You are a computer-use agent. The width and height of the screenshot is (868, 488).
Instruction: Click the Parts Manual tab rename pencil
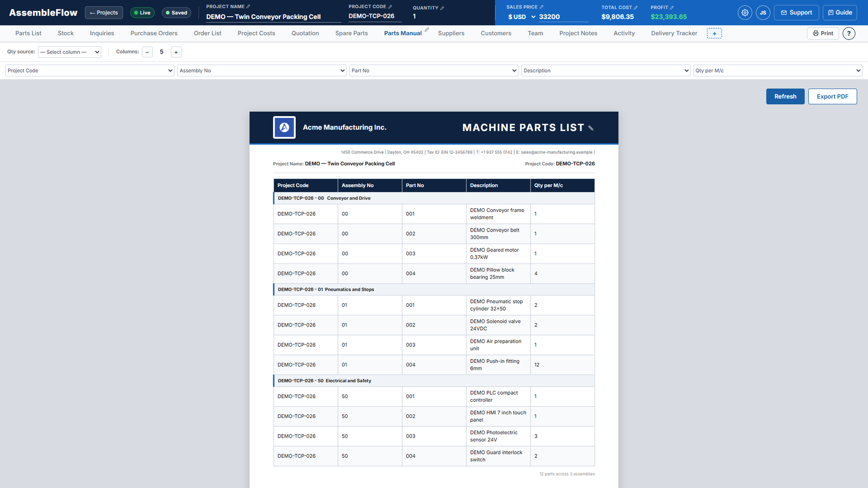pos(427,30)
